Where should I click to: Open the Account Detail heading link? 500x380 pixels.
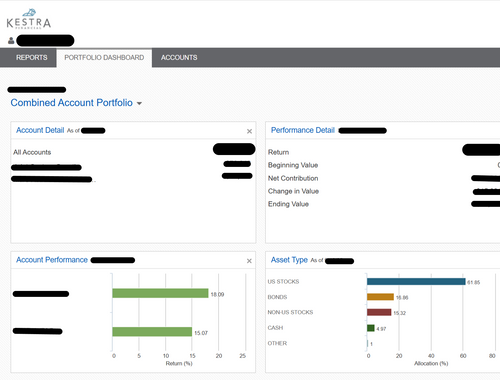(40, 130)
